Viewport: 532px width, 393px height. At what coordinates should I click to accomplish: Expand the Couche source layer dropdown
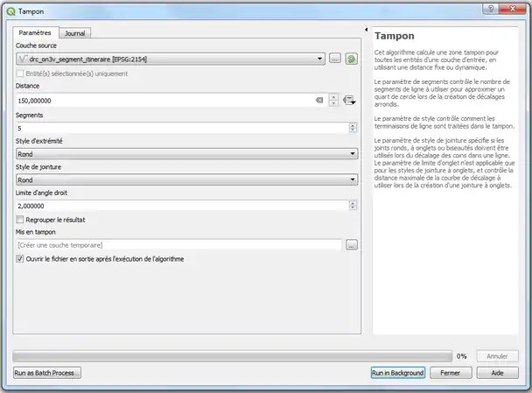tap(321, 59)
